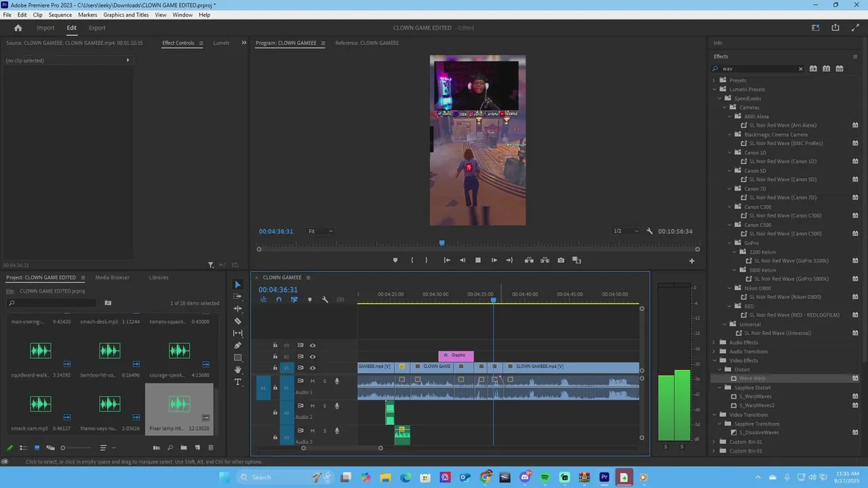The image size is (868, 488).
Task: Collapse the Lumetri Presets folder
Action: click(714, 89)
